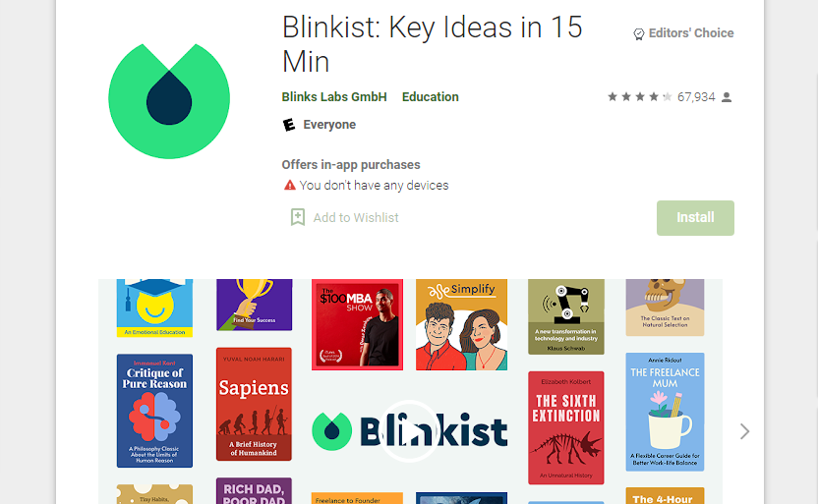This screenshot has width=818, height=504.
Task: Show next screenshot with right chevron
Action: 744,431
